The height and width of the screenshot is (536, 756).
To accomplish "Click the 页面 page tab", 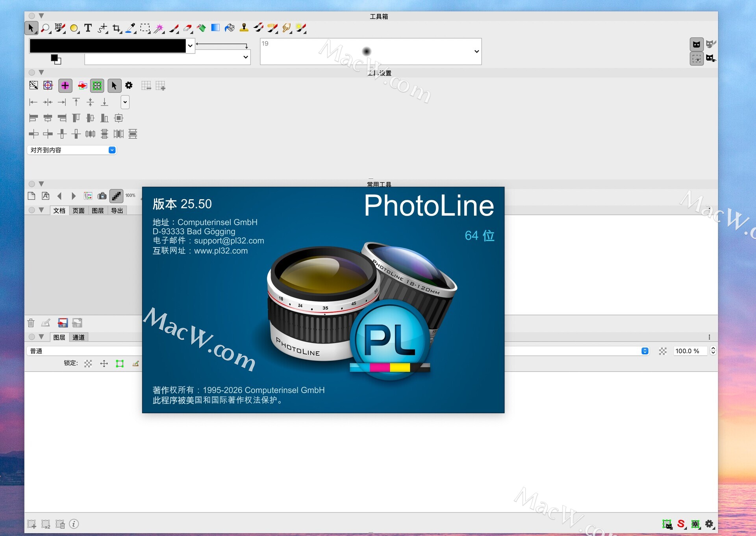I will [78, 211].
